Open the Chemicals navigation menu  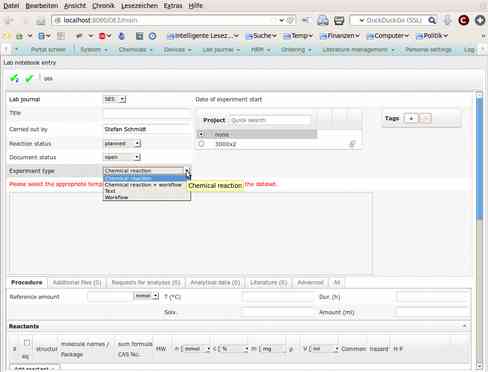point(135,50)
